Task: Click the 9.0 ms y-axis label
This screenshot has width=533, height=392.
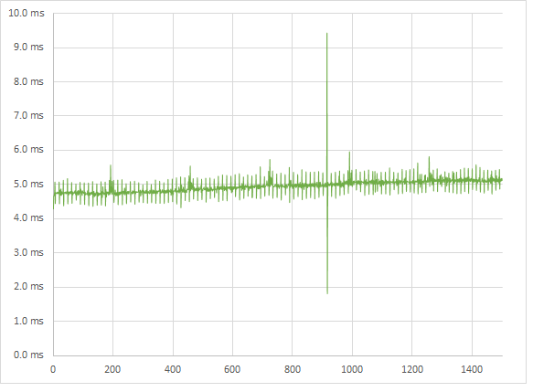Action: tap(28, 47)
